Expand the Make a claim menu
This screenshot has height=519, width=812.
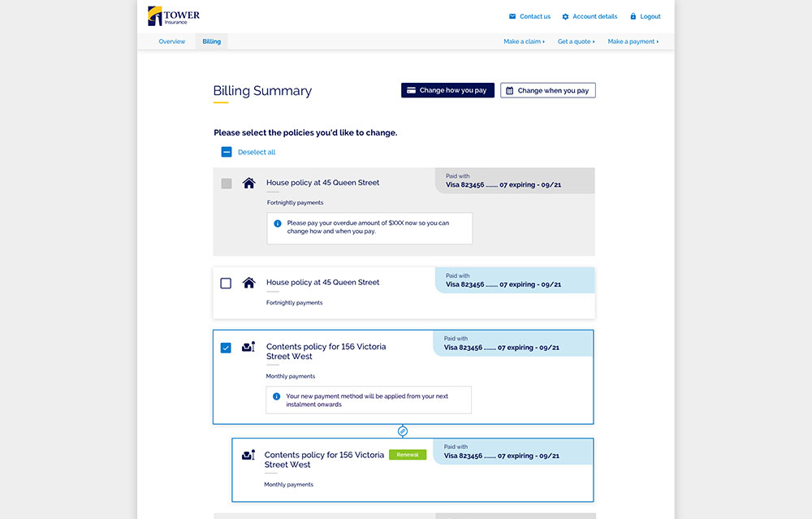524,41
